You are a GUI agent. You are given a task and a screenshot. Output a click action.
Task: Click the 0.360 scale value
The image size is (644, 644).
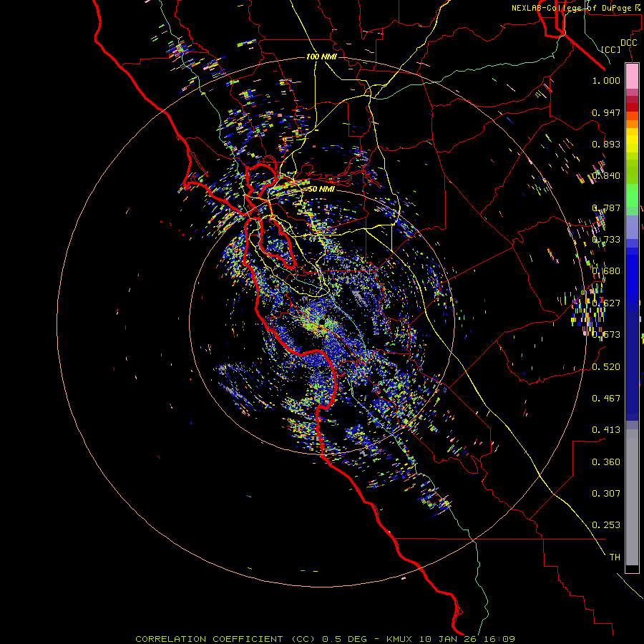pos(606,462)
